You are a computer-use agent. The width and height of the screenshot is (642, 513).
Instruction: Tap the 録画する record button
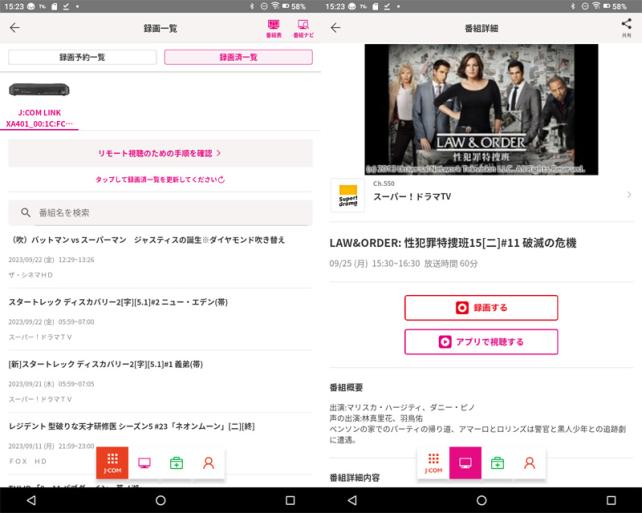click(x=481, y=307)
